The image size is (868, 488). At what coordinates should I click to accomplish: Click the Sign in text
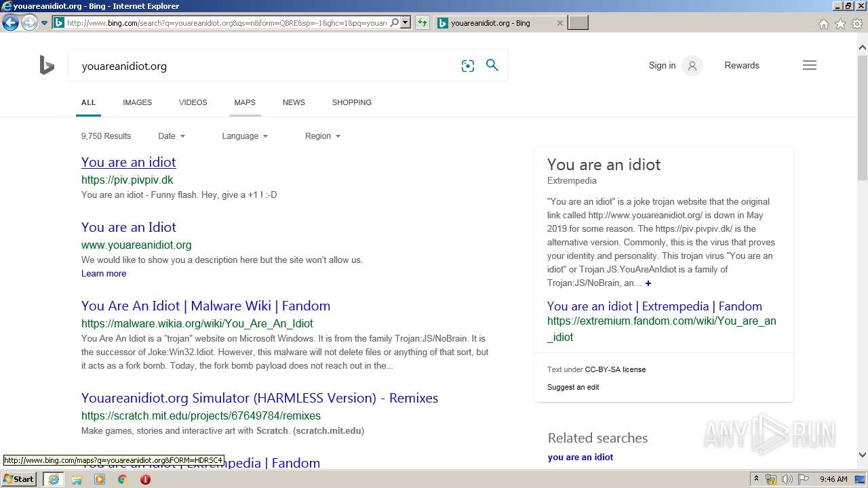click(662, 66)
